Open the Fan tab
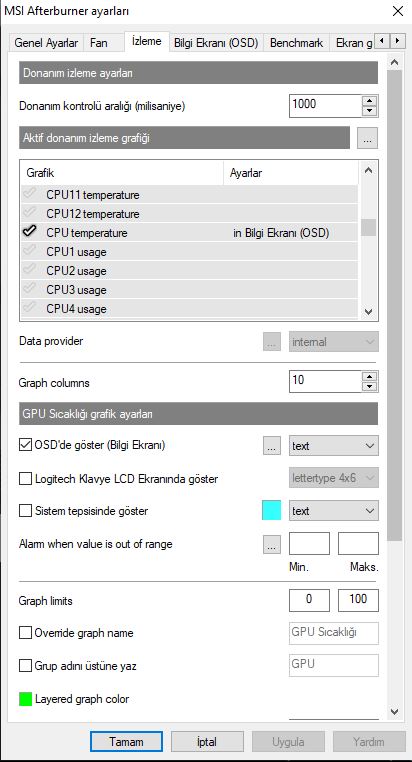The height and width of the screenshot is (762, 412). (x=99, y=43)
